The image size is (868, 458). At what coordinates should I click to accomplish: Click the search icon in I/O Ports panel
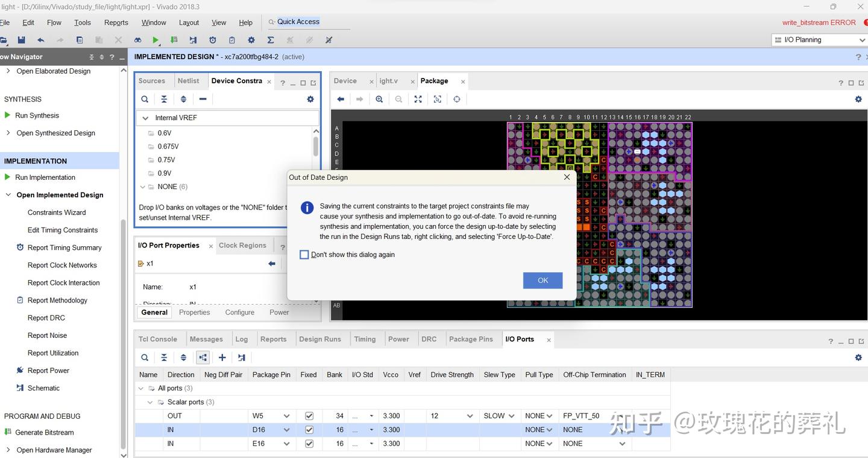point(145,357)
